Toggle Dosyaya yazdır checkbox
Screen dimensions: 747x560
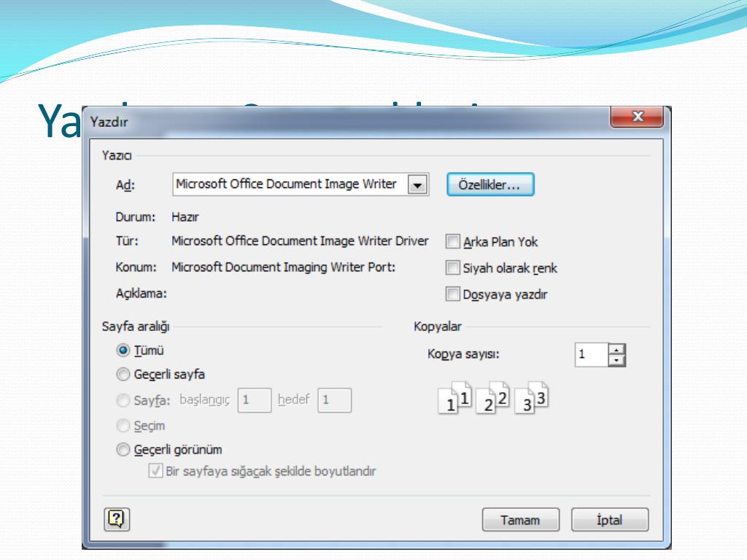[x=452, y=294]
